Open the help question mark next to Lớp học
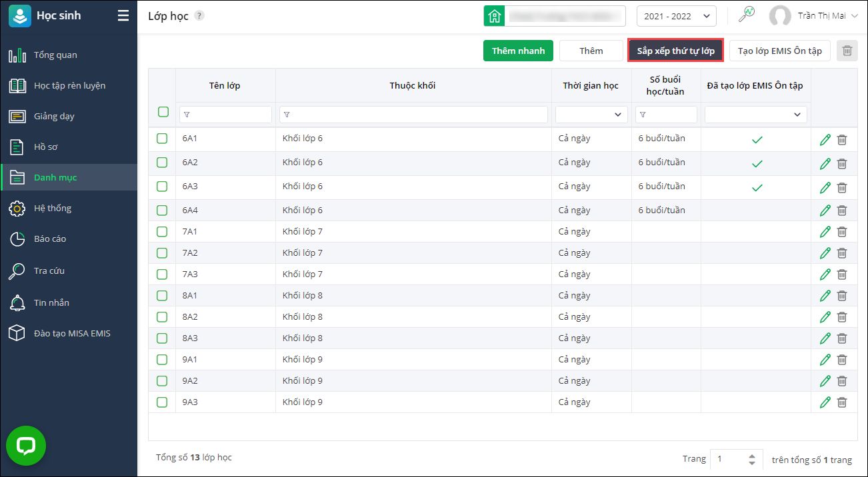The image size is (868, 477). click(199, 16)
